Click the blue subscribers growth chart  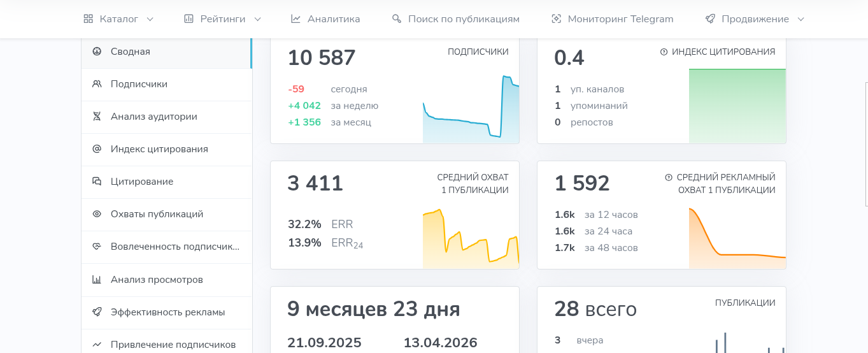click(471, 109)
